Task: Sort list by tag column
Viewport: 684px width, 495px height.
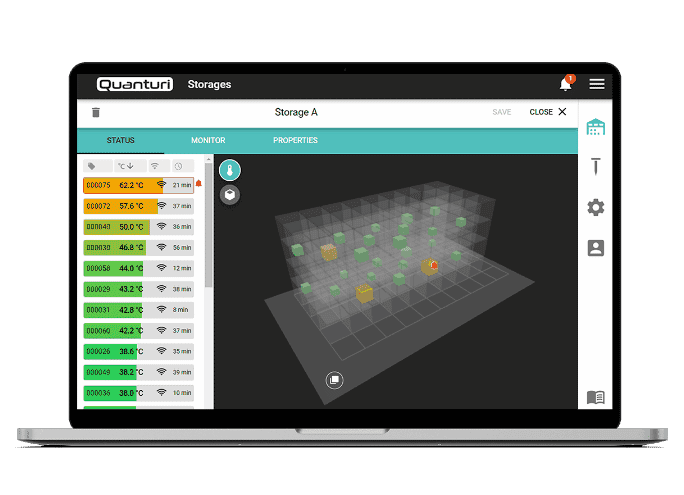Action: (x=98, y=166)
